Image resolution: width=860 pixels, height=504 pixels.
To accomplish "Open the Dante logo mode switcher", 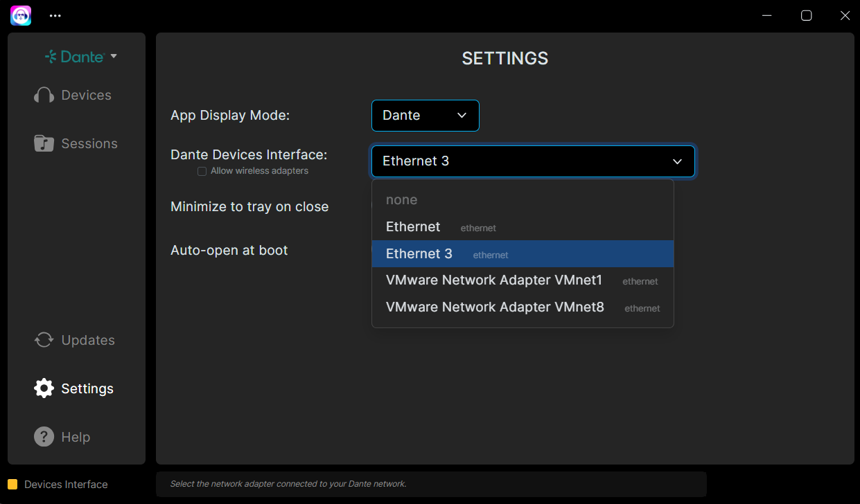I will (x=81, y=57).
